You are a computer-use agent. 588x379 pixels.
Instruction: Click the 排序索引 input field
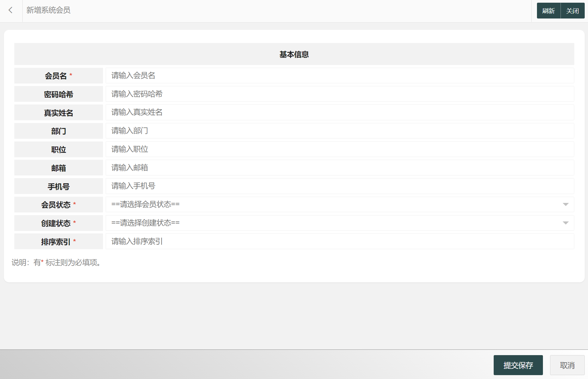339,241
